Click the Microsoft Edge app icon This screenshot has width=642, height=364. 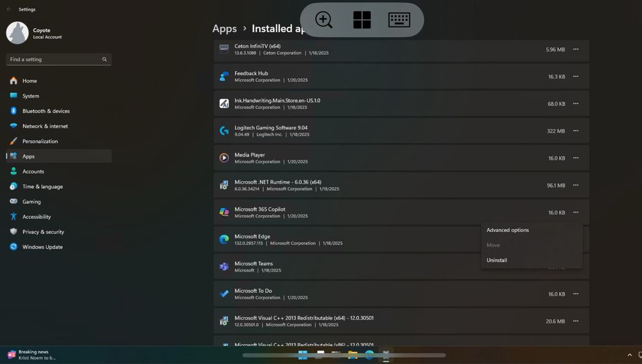[x=224, y=239]
